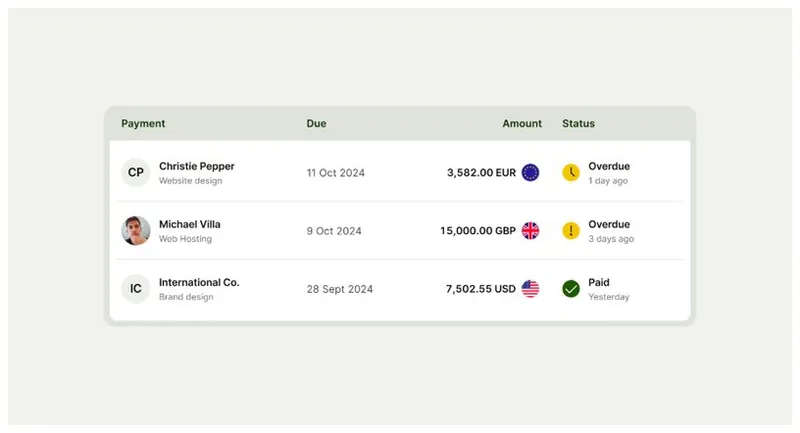Click the EUR European Union flag icon
The height and width of the screenshot is (433, 800).
click(x=530, y=172)
